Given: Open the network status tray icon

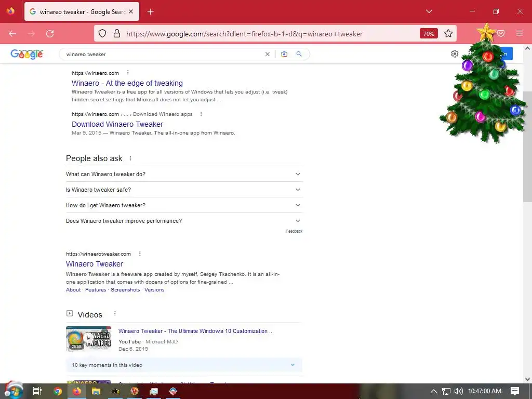Looking at the screenshot, I should [x=446, y=391].
